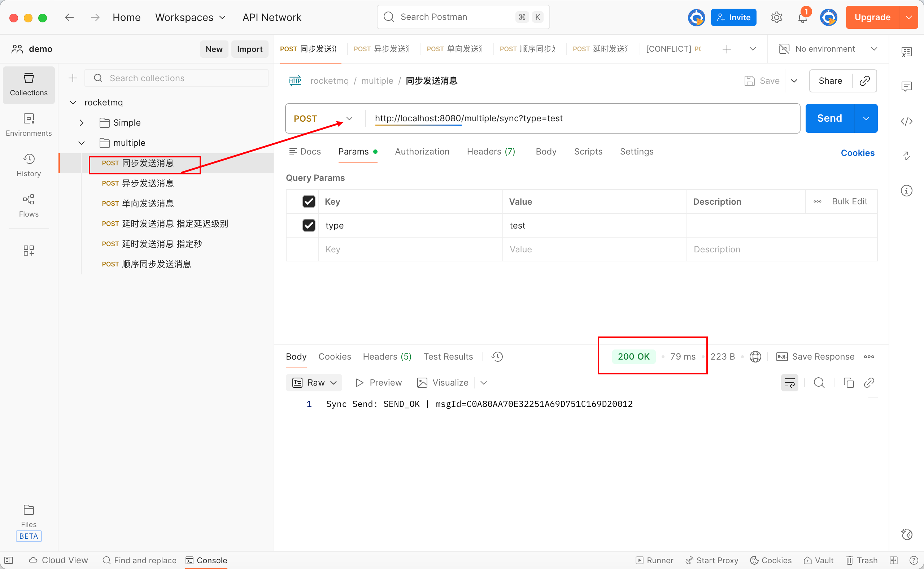Copy response body with copy icon

click(x=848, y=383)
